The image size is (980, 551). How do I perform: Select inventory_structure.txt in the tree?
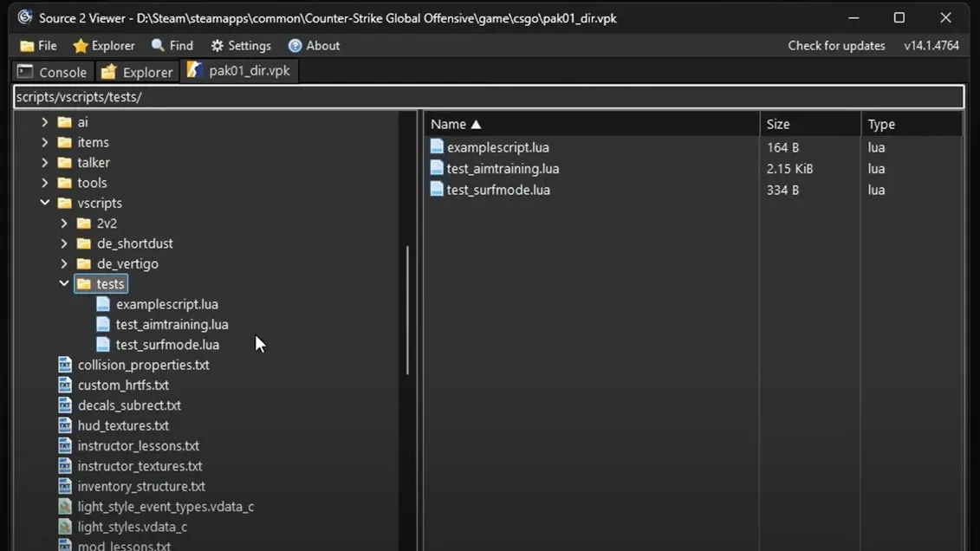(x=141, y=486)
